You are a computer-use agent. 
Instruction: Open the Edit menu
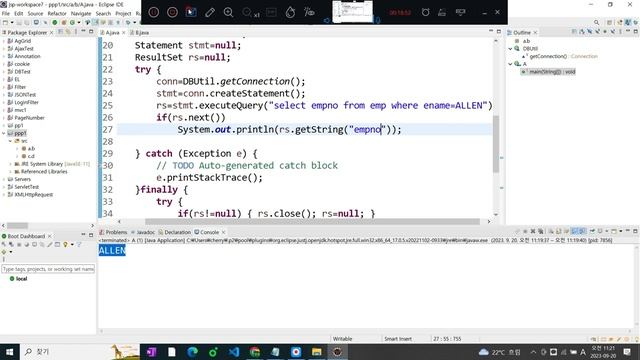point(19,13)
